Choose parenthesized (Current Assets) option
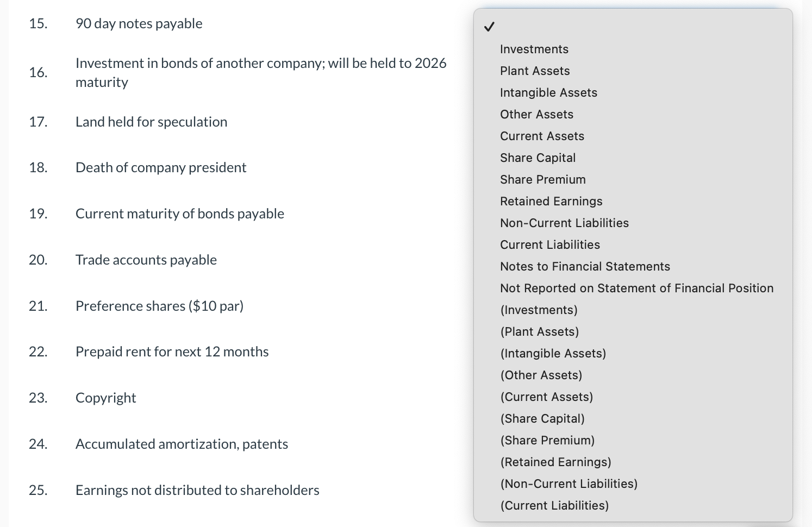 click(x=546, y=397)
